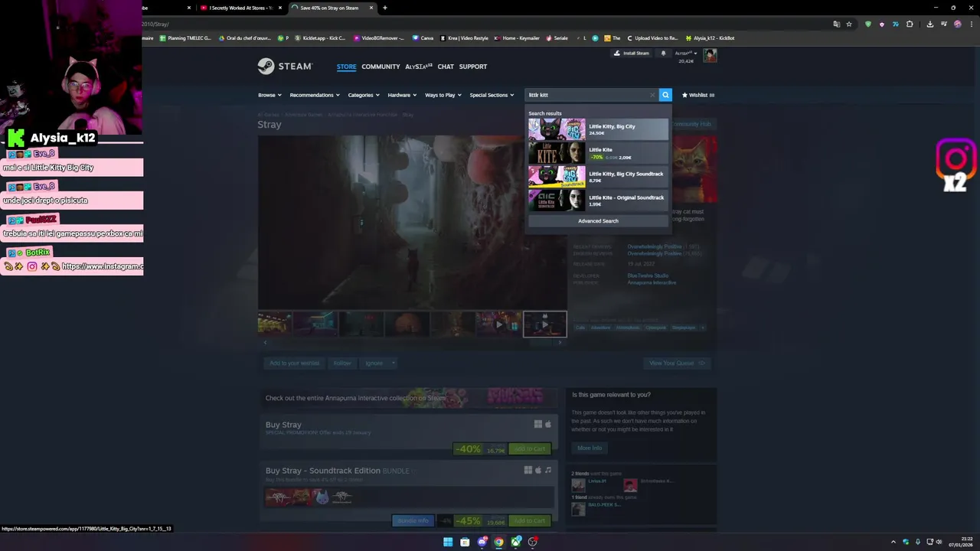Viewport: 980px width, 551px height.
Task: Click the translate page icon in address bar
Action: [836, 24]
